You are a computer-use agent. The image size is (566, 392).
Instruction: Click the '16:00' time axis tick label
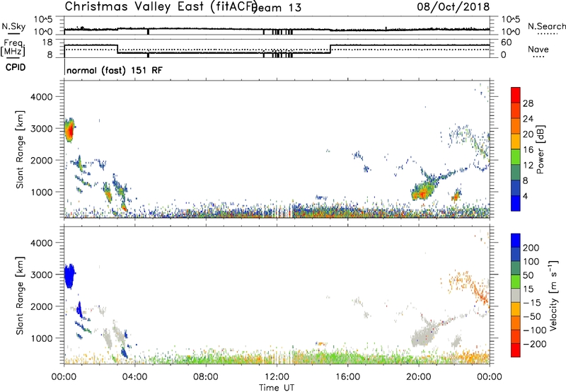(347, 377)
